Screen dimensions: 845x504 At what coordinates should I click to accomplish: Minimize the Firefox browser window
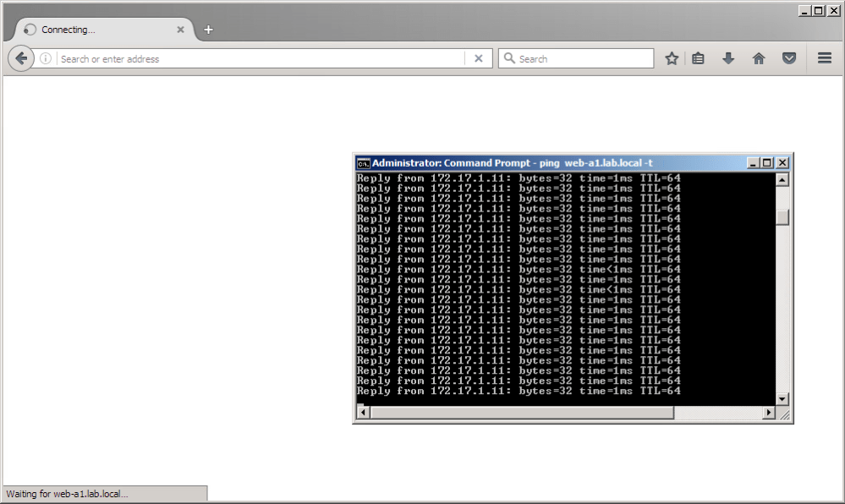point(805,11)
